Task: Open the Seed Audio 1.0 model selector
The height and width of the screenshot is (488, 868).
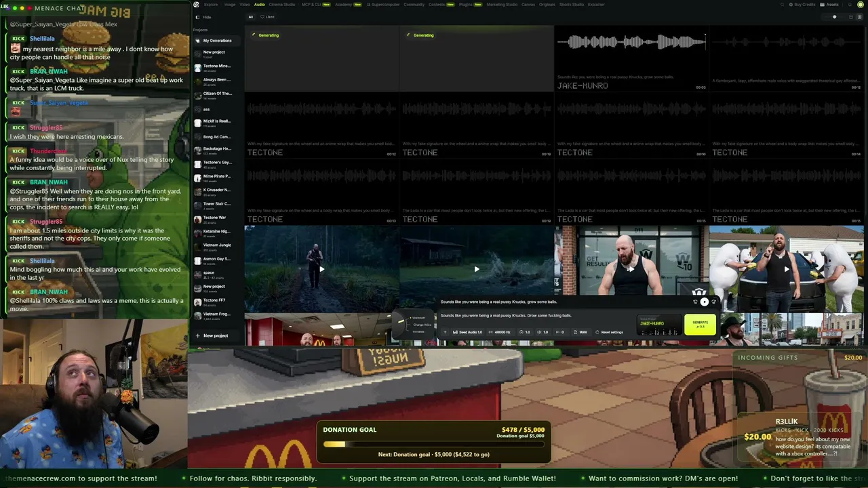Action: click(x=467, y=332)
